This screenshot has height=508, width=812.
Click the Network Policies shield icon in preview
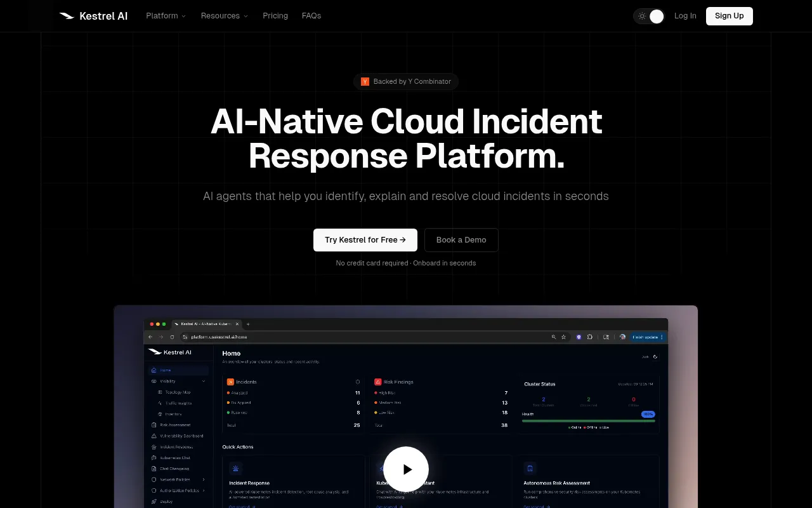(154, 479)
